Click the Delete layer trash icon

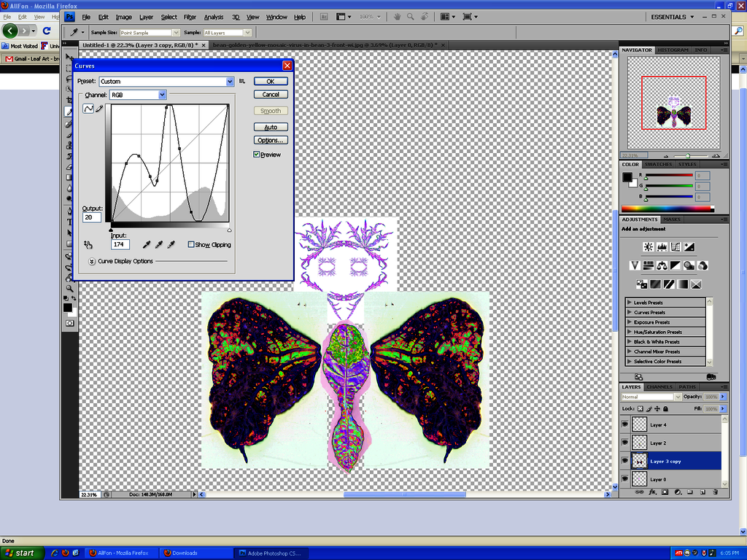[715, 492]
